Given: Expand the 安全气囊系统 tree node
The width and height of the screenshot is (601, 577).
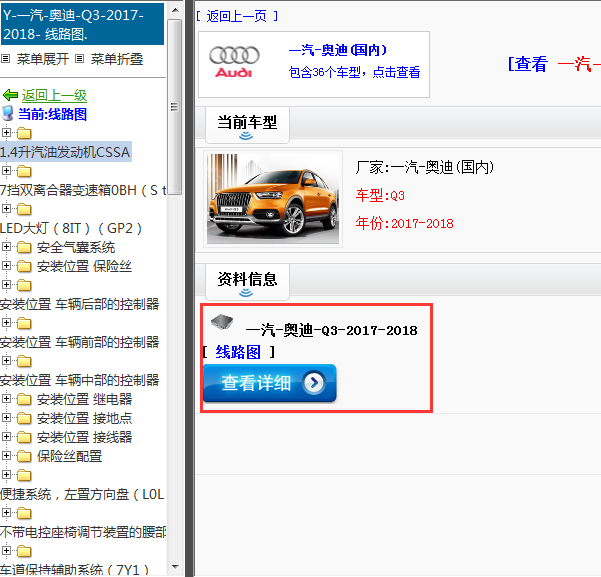Looking at the screenshot, I should point(6,247).
